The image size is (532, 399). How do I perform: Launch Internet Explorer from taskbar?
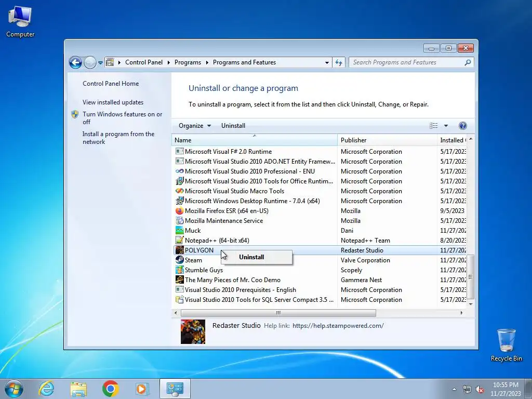point(46,389)
